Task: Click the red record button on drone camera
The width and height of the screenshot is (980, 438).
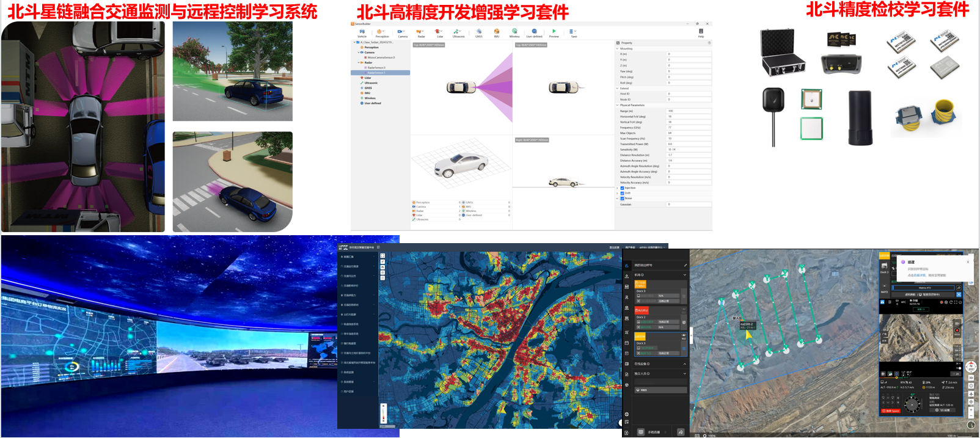Action: pos(957,330)
